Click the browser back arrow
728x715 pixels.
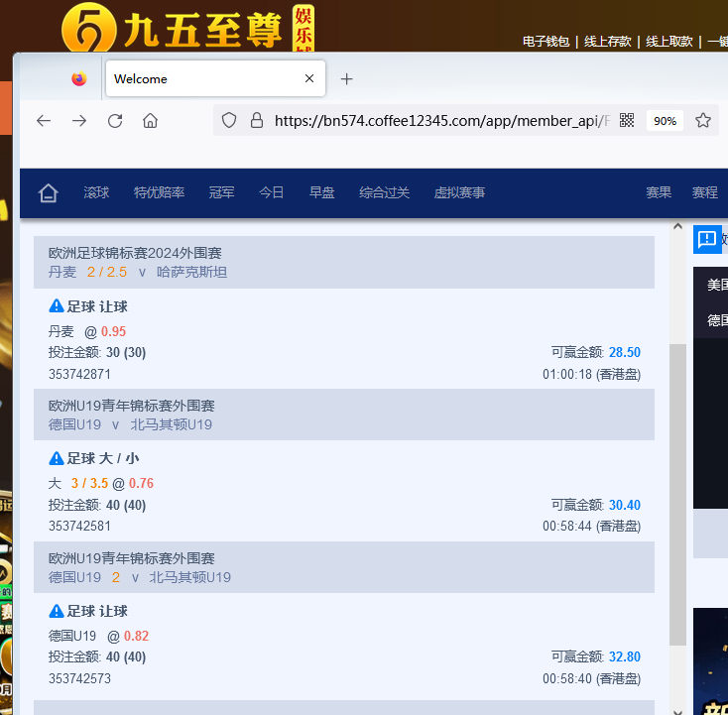click(44, 121)
